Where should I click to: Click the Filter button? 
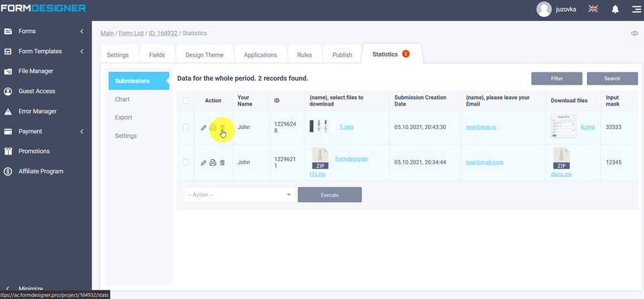[557, 79]
